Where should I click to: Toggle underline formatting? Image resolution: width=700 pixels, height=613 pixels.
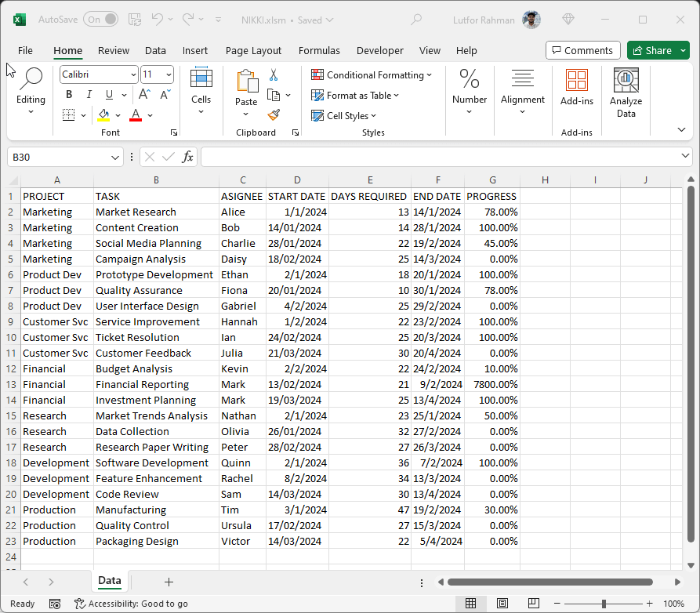[x=106, y=93]
